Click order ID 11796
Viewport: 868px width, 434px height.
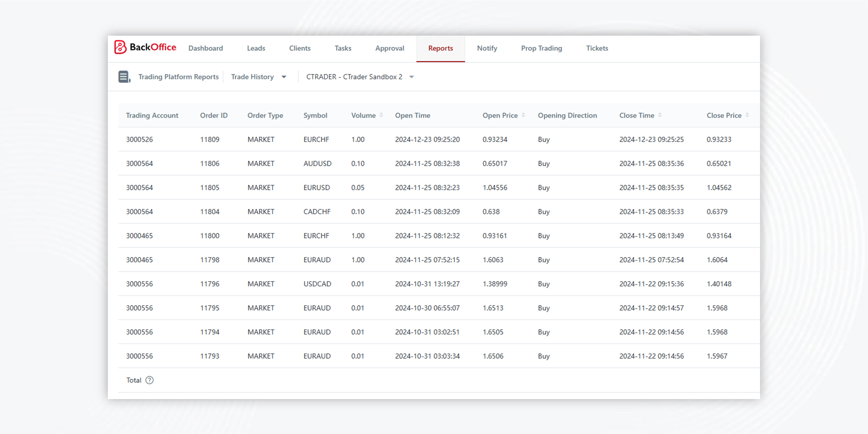click(x=210, y=284)
